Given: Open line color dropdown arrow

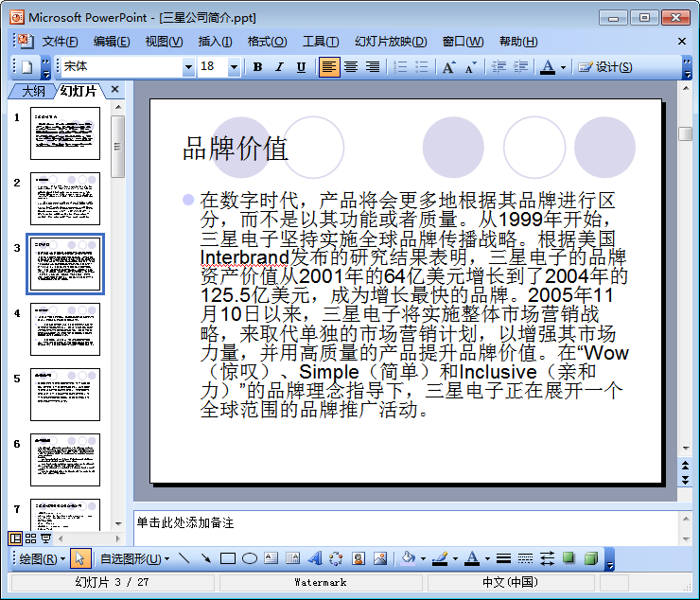Looking at the screenshot, I should coord(455,559).
